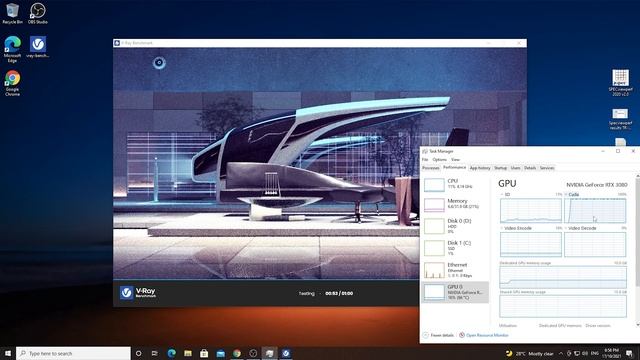
Task: Click the Task Manager title bar icon
Action: [425, 151]
